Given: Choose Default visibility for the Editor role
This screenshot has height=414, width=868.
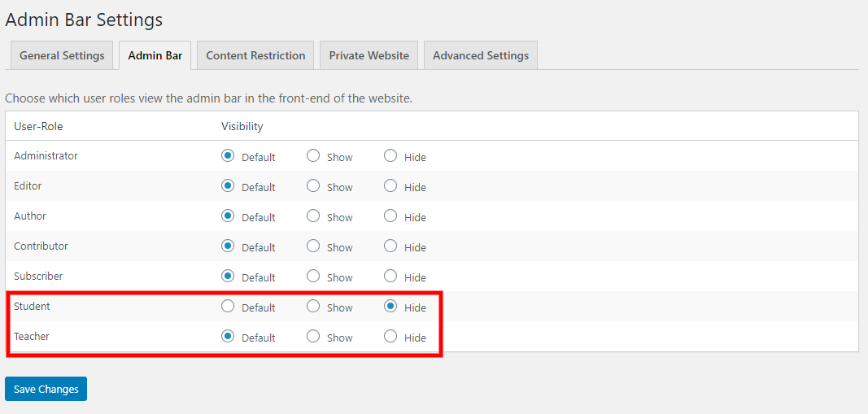Looking at the screenshot, I should coord(227,186).
